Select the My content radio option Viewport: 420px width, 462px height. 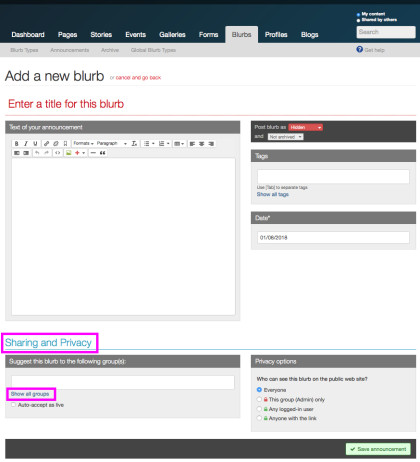(x=358, y=15)
